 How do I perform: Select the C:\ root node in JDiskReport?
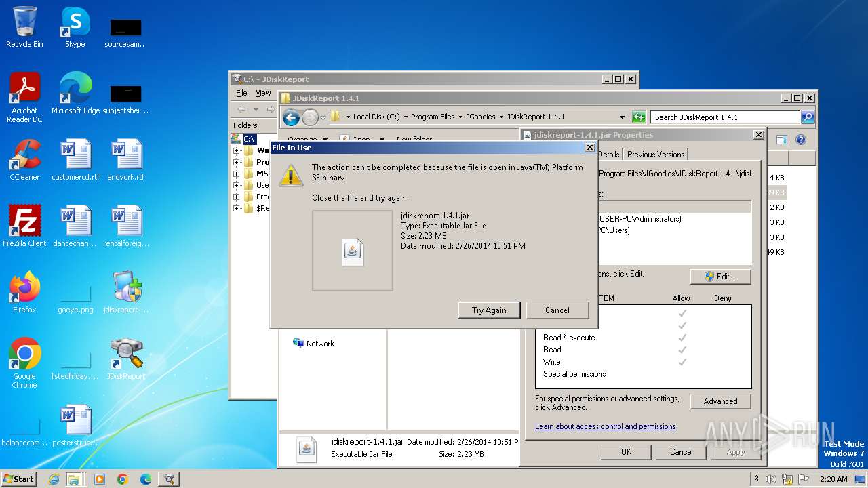pos(250,139)
